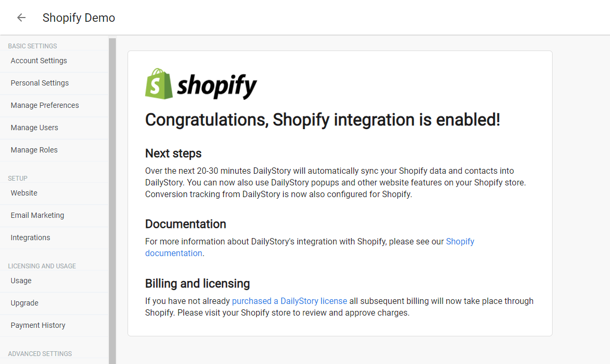Screen dimensions: 610x364
Task: Click the Shopify bag logo
Action: [x=159, y=83]
